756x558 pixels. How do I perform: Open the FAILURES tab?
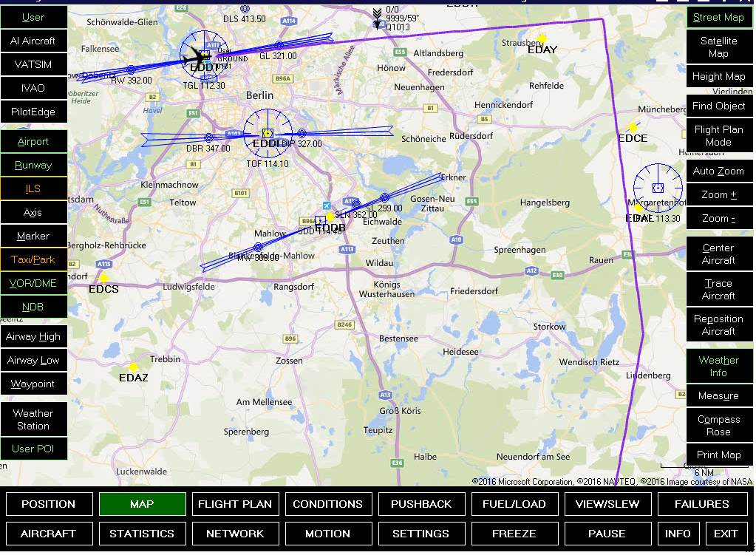pos(703,505)
